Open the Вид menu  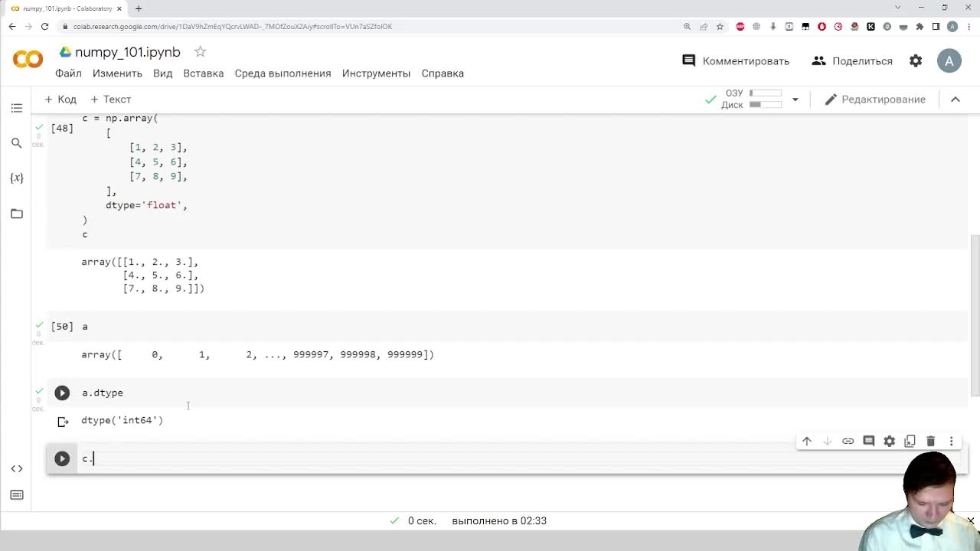(162, 73)
